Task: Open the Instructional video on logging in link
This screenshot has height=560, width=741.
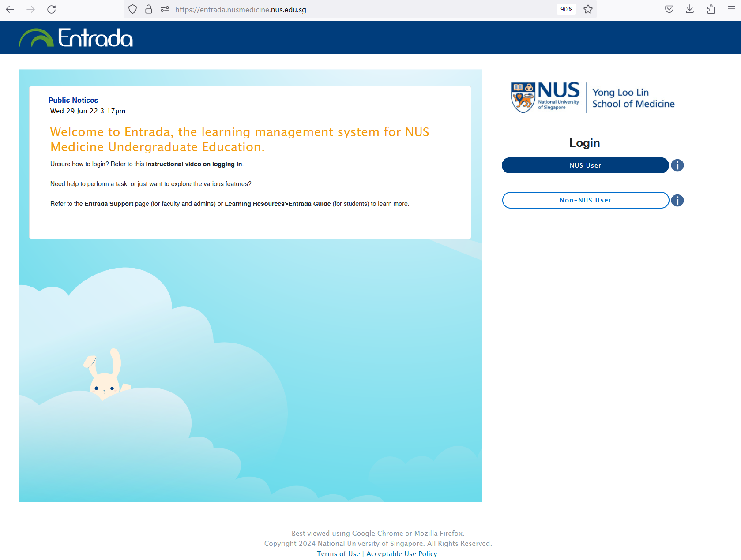Action: [x=194, y=164]
